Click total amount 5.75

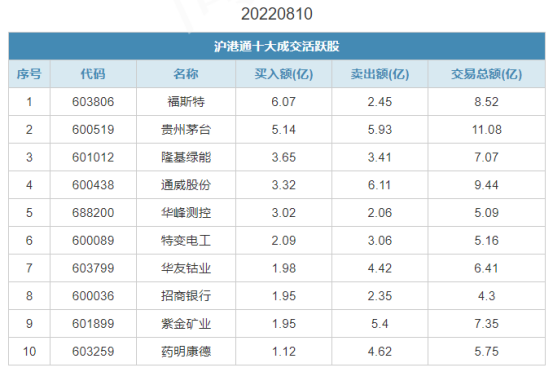tap(487, 352)
